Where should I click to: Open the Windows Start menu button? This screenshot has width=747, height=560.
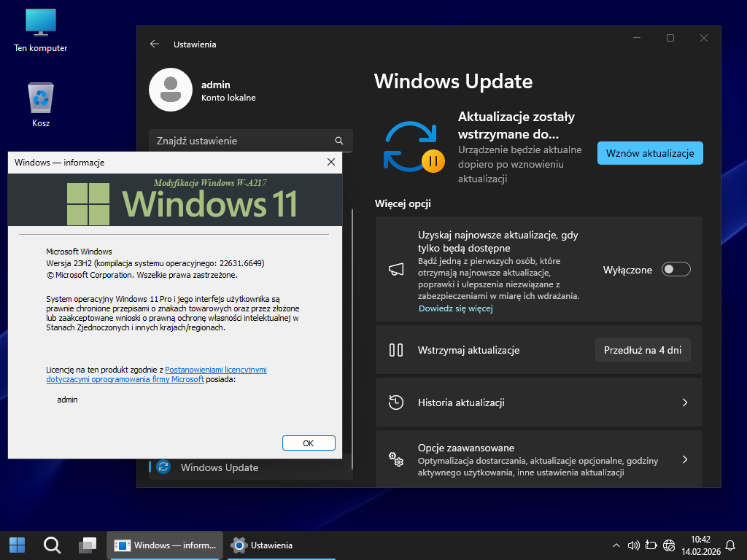click(x=17, y=545)
